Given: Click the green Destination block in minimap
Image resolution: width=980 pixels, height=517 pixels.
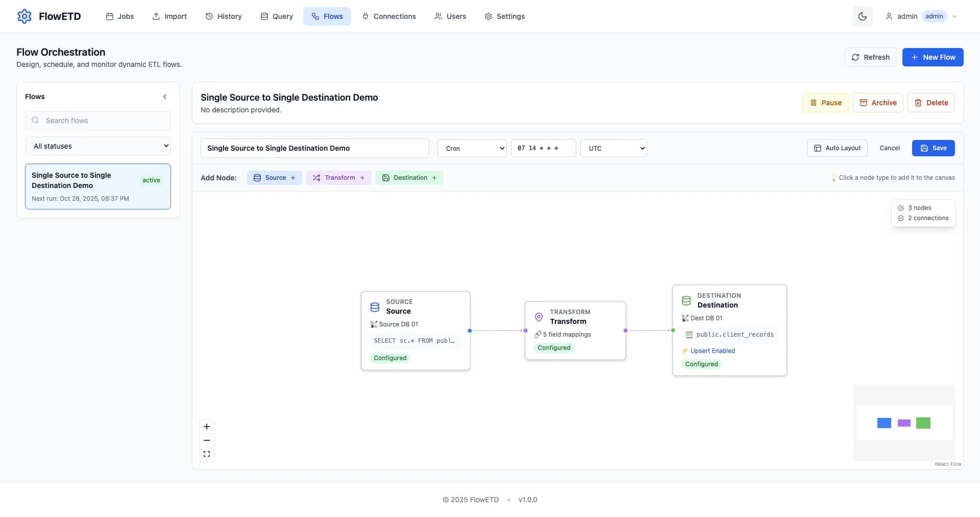Looking at the screenshot, I should click(x=923, y=423).
